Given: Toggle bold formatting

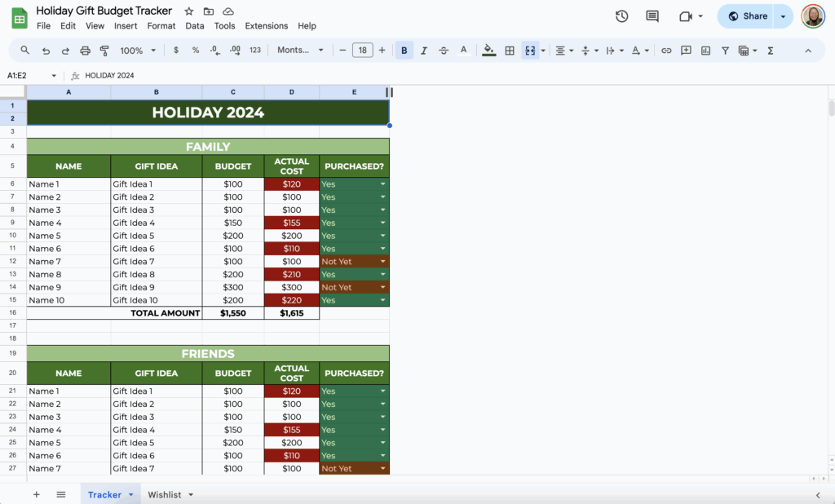Looking at the screenshot, I should pos(404,50).
